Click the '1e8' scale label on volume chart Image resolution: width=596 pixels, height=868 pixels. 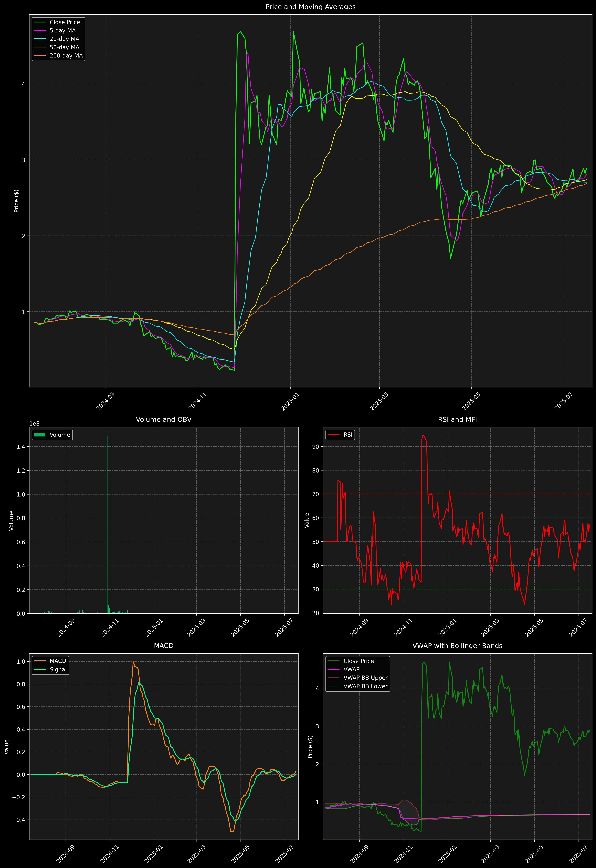click(x=34, y=424)
